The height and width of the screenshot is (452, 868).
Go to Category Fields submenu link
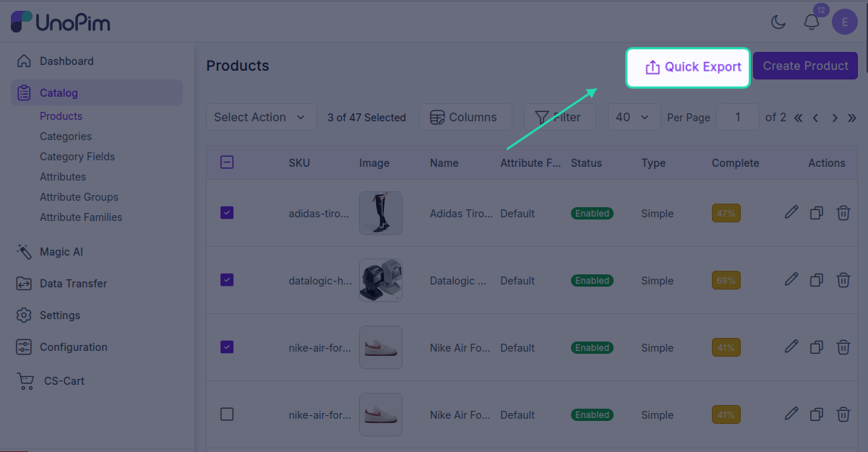(x=77, y=157)
